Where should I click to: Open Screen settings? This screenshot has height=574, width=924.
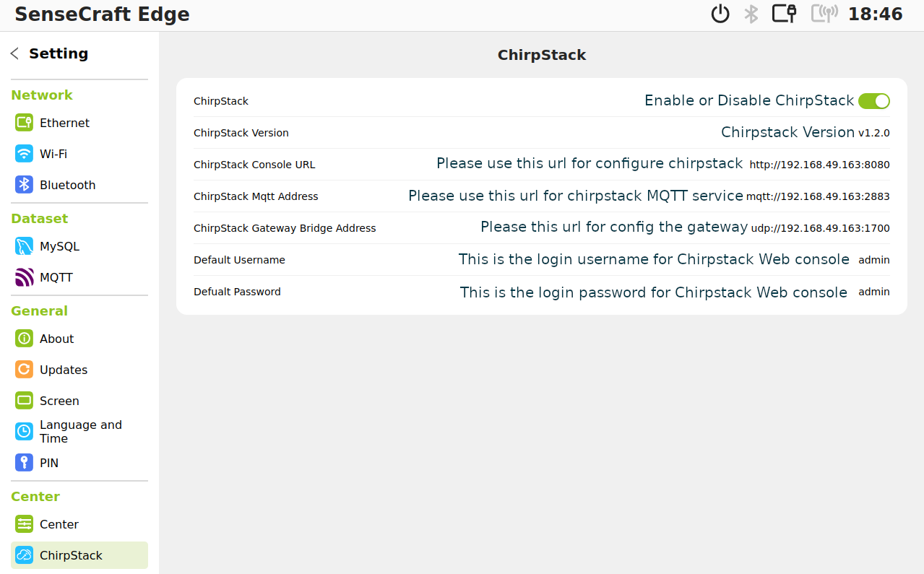[79, 401]
